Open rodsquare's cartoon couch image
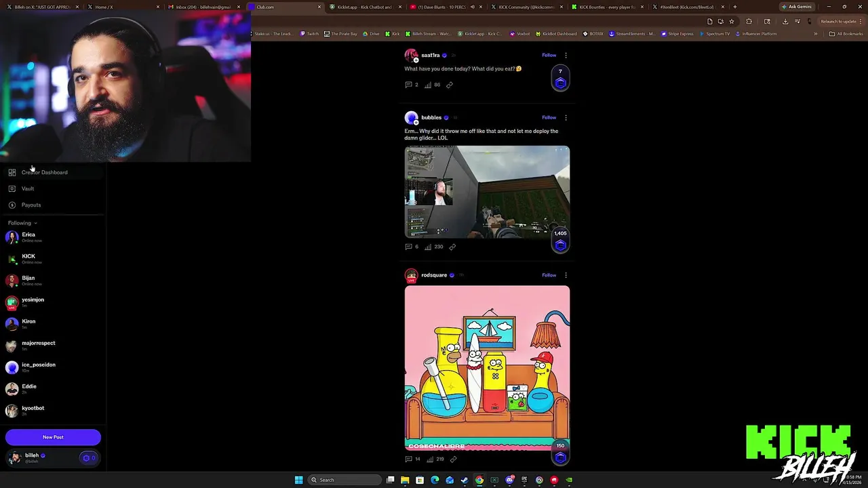Image resolution: width=868 pixels, height=488 pixels. [x=487, y=368]
